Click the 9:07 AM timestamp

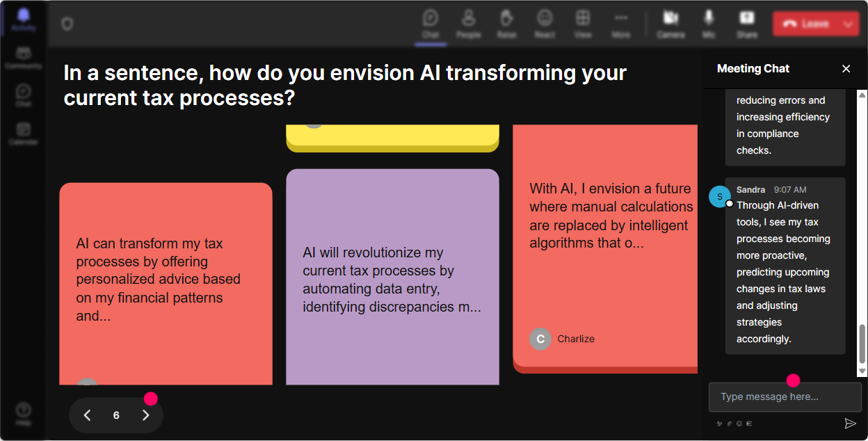pos(790,189)
